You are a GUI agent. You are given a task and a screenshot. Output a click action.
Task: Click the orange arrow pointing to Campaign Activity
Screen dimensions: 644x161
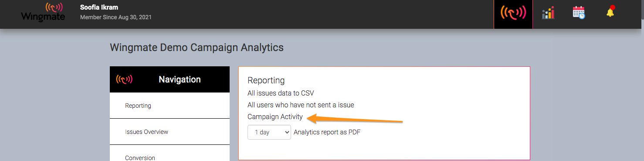[355, 119]
